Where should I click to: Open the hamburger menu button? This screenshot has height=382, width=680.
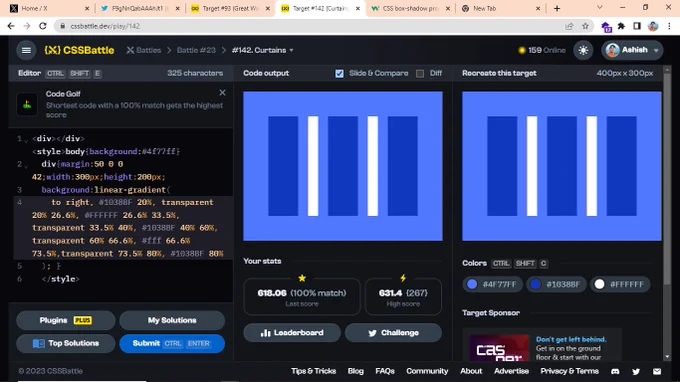(26, 50)
